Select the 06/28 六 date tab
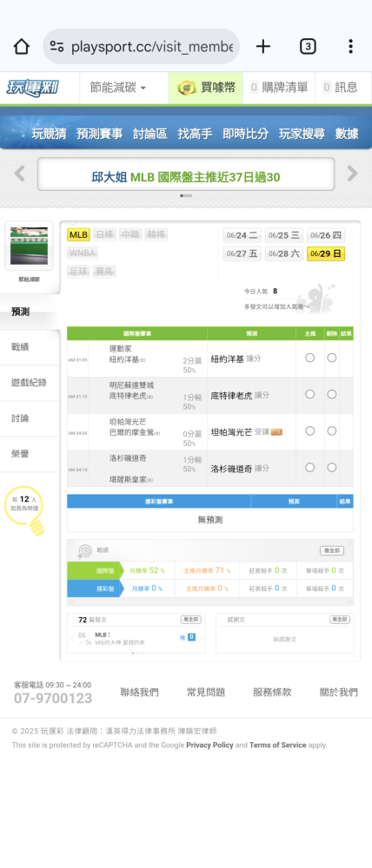Screen dimensions: 372x868 (x=284, y=253)
